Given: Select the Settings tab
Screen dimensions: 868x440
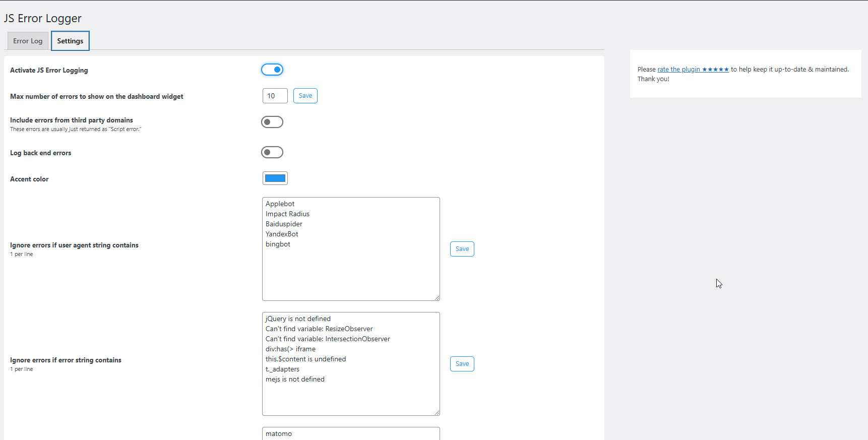Looking at the screenshot, I should pyautogui.click(x=70, y=41).
